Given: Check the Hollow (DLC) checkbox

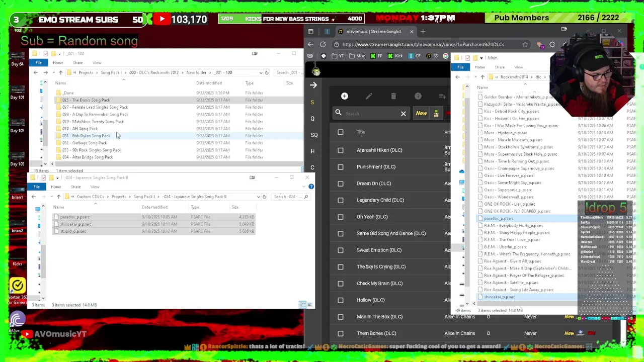Looking at the screenshot, I should 341,300.
